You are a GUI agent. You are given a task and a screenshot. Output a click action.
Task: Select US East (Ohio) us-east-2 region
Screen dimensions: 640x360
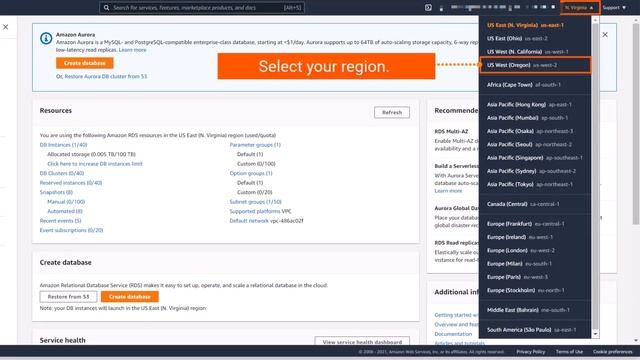point(517,38)
